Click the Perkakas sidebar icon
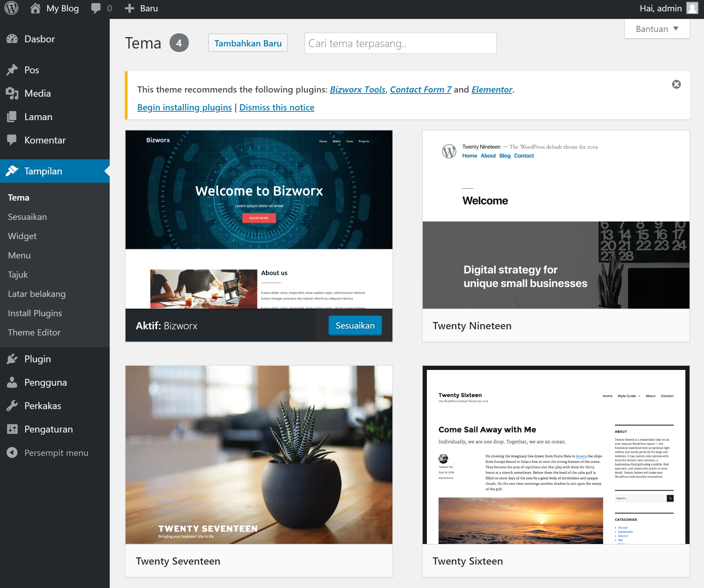 12,405
